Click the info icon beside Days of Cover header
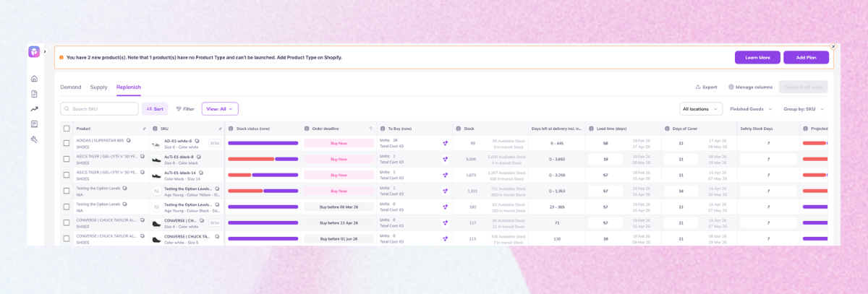Screen dimensions: 868x294 [667, 129]
